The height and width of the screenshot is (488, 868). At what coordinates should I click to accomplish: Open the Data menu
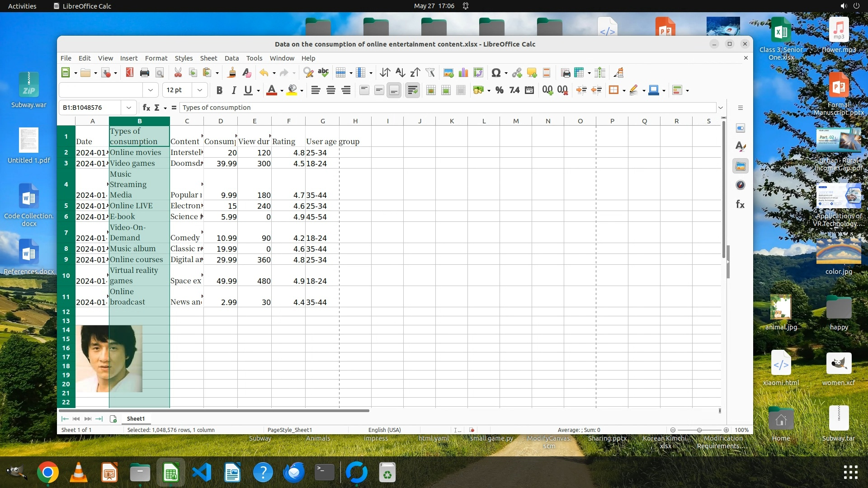coord(231,58)
